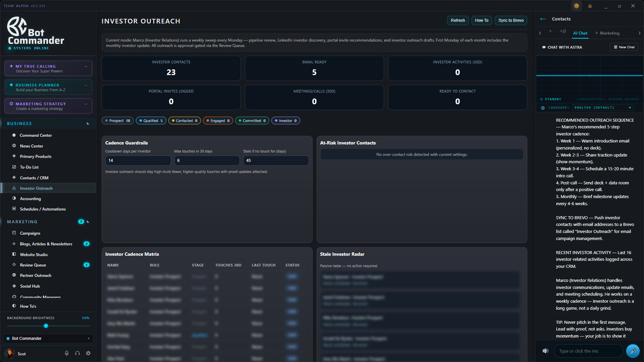This screenshot has width=644, height=362.
Task: Toggle the Prospect 18 stage filter
Action: tap(118, 121)
